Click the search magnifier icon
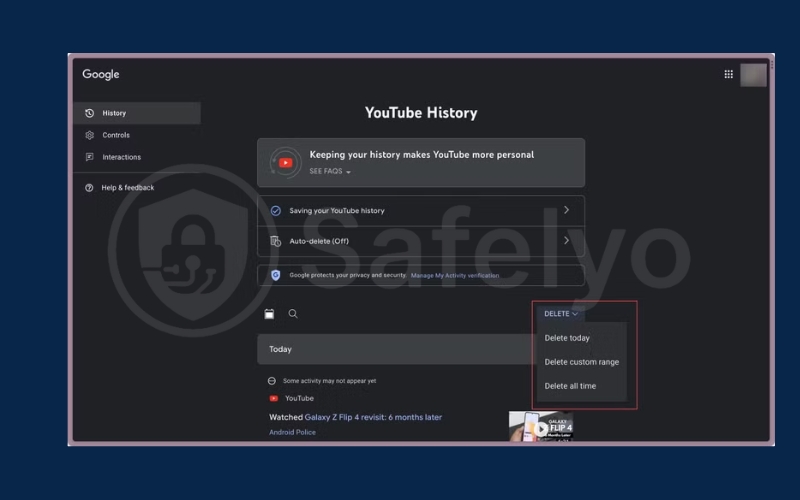This screenshot has width=800, height=500. point(293,314)
